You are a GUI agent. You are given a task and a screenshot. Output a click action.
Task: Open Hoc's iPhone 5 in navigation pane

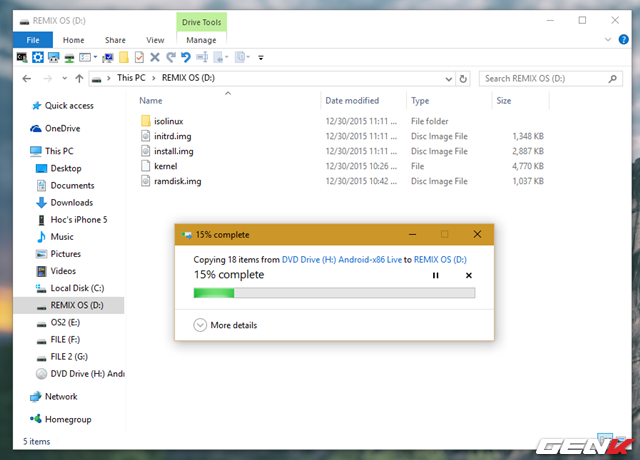coord(79,220)
